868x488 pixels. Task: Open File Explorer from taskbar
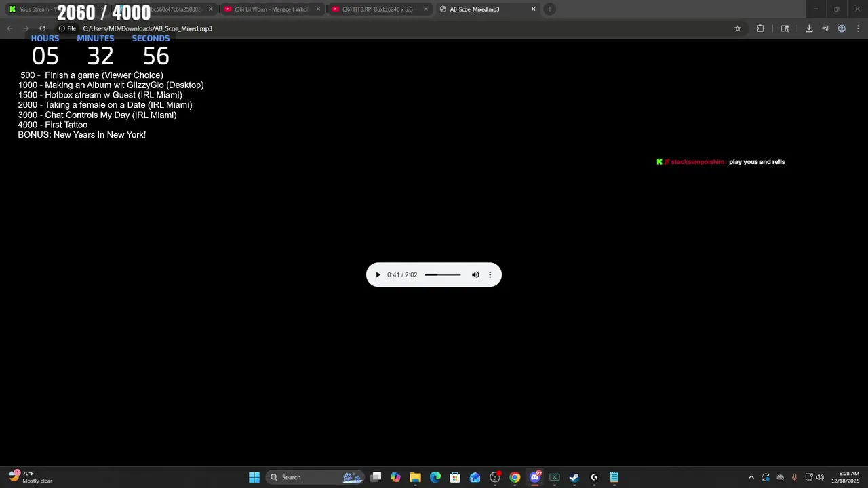tap(415, 477)
